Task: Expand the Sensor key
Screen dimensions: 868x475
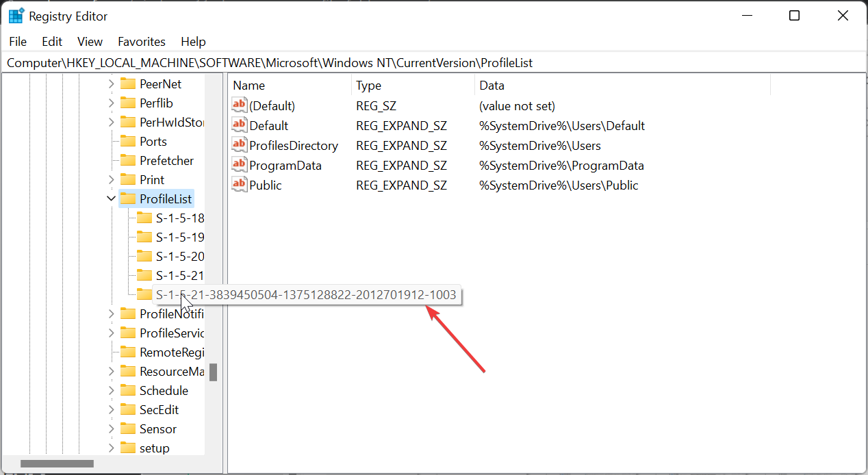Action: click(112, 429)
